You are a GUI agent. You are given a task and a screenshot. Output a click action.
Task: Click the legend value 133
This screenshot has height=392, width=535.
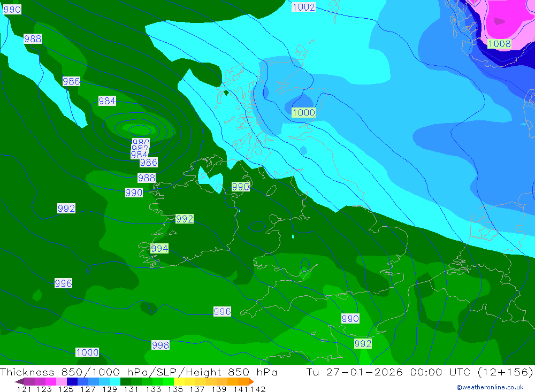click(153, 389)
